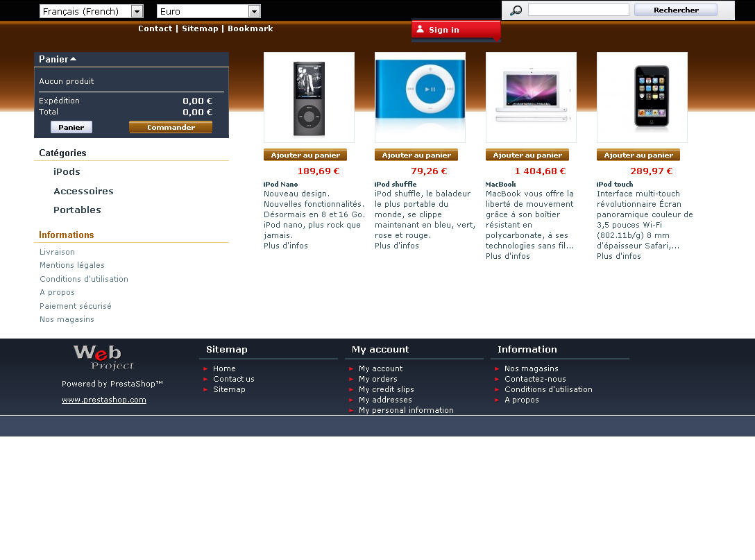
Task: Open the Livraison information page
Action: point(58,252)
